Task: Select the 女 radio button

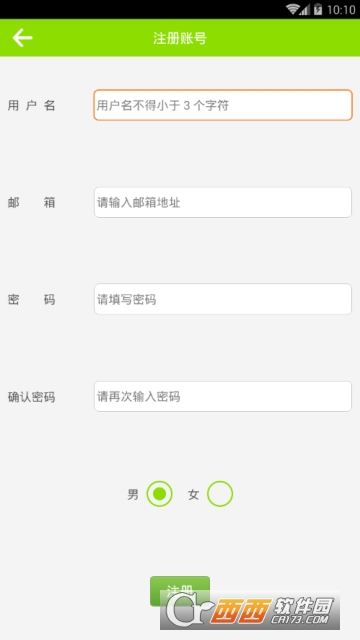Action: pyautogui.click(x=220, y=494)
